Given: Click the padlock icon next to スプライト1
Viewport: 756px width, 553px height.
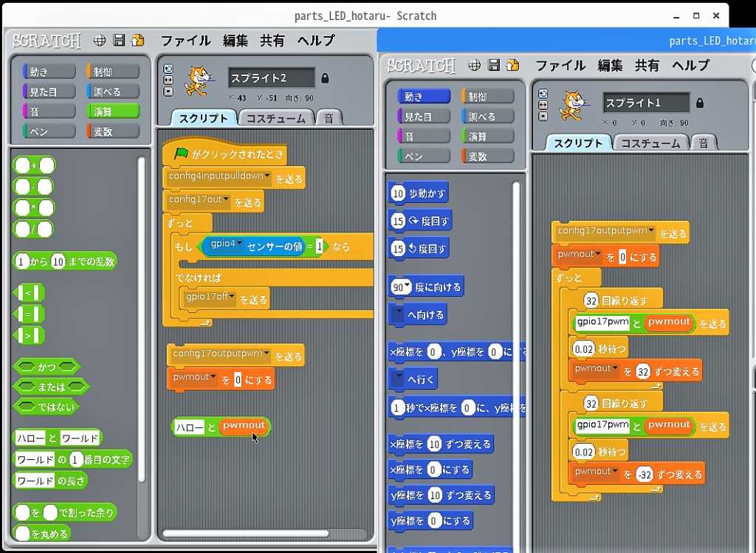Looking at the screenshot, I should click(x=700, y=103).
